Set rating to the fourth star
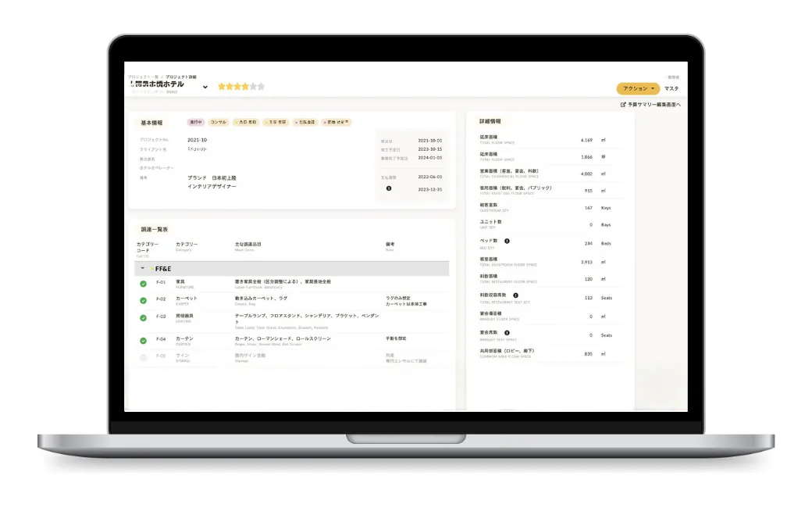Screen dimensions: 812x508 [x=245, y=87]
